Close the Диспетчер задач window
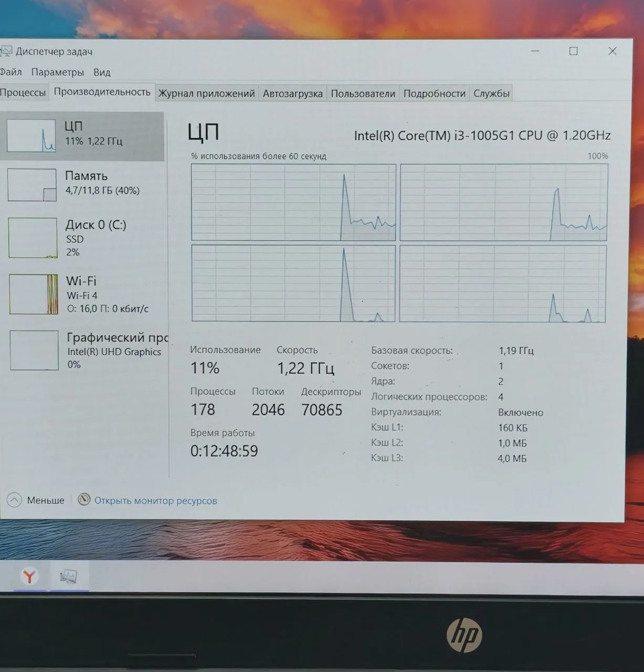The image size is (644, 672). (x=612, y=51)
